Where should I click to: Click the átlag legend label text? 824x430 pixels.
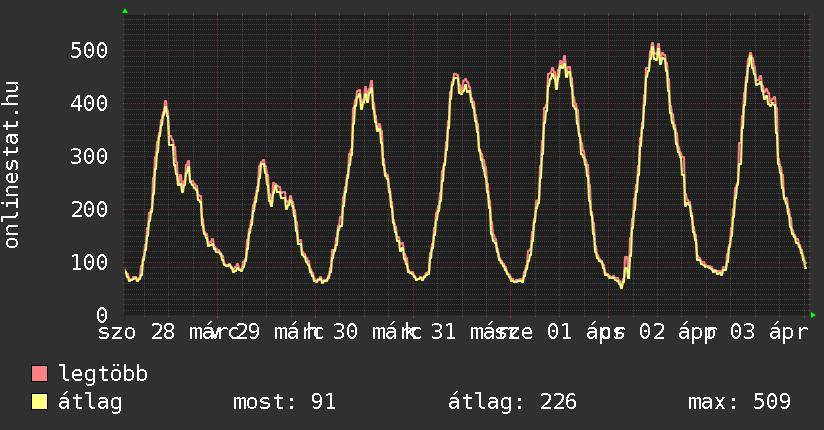[90, 402]
